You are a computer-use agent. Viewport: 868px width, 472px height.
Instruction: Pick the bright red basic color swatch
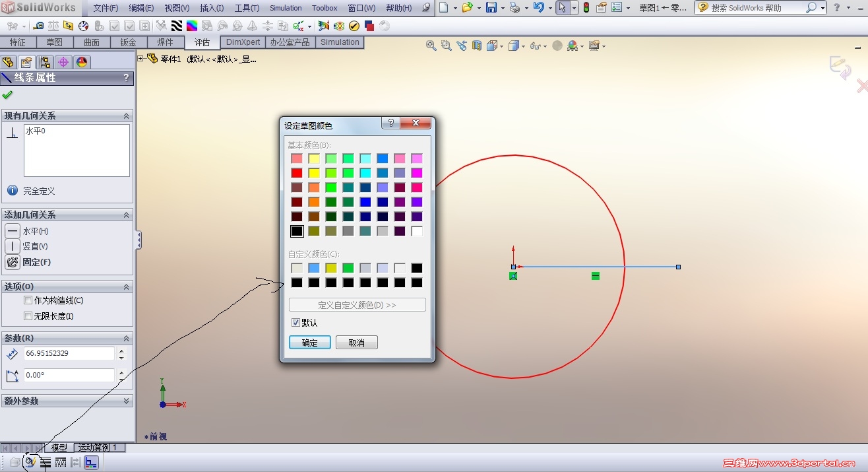[297, 173]
